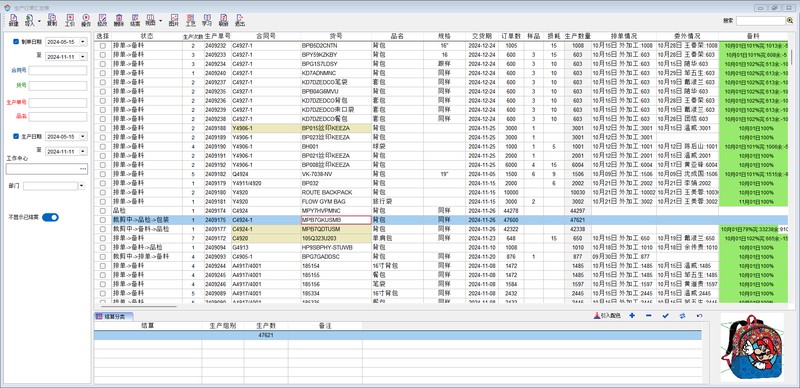The image size is (800, 388).
Task: Expand the dropdown arrow next to 导入
Action: tap(39, 21)
